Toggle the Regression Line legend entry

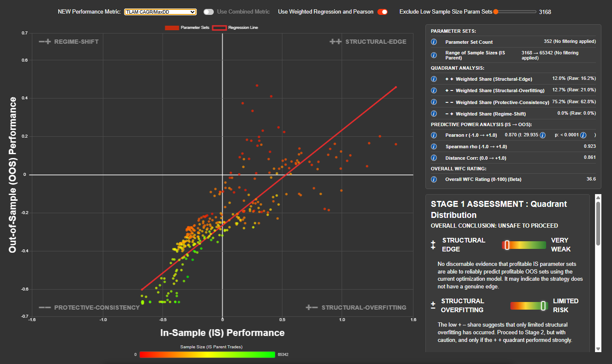(235, 28)
